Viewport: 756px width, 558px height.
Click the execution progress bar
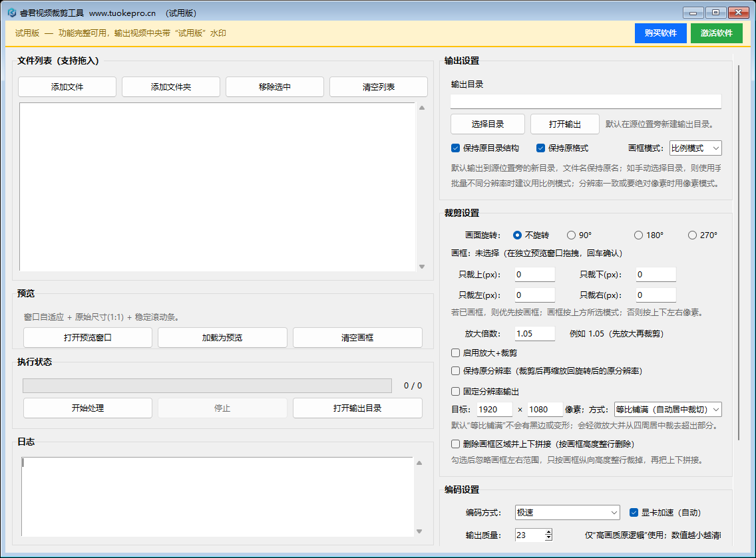click(x=208, y=386)
